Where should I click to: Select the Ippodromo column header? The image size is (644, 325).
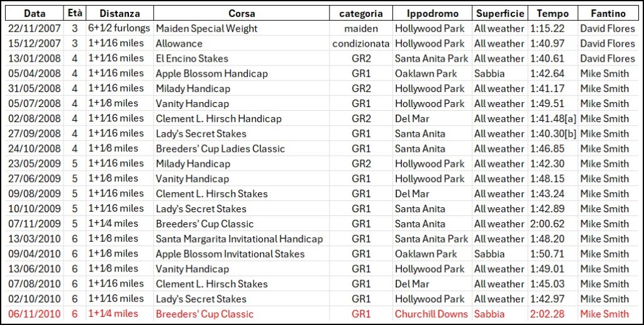(x=432, y=13)
